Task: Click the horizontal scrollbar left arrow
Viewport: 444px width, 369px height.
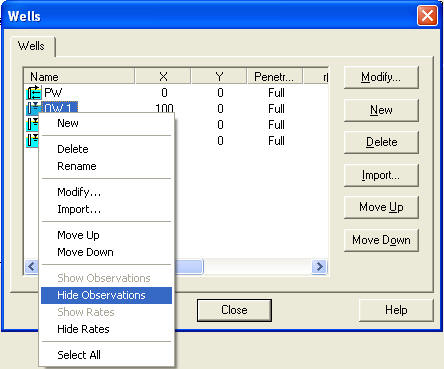Action: 32,266
